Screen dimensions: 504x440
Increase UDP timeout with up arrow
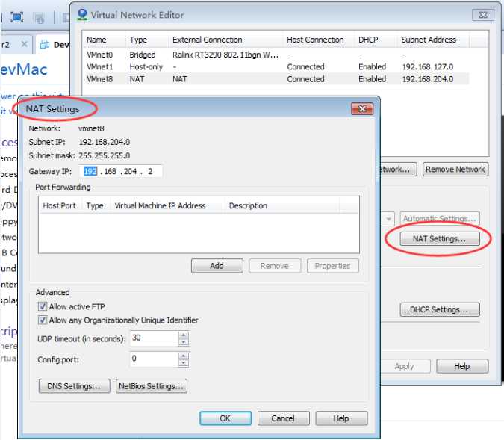183,335
